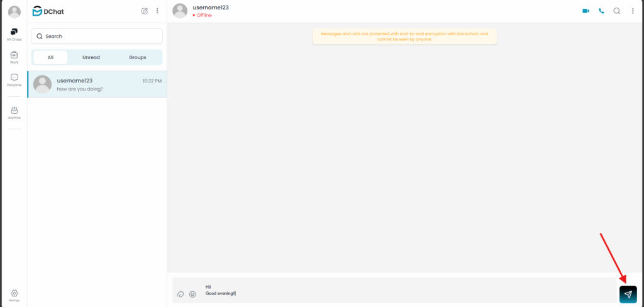Open Settings from the bottom of the sidebar
644x307 pixels.
tap(14, 296)
